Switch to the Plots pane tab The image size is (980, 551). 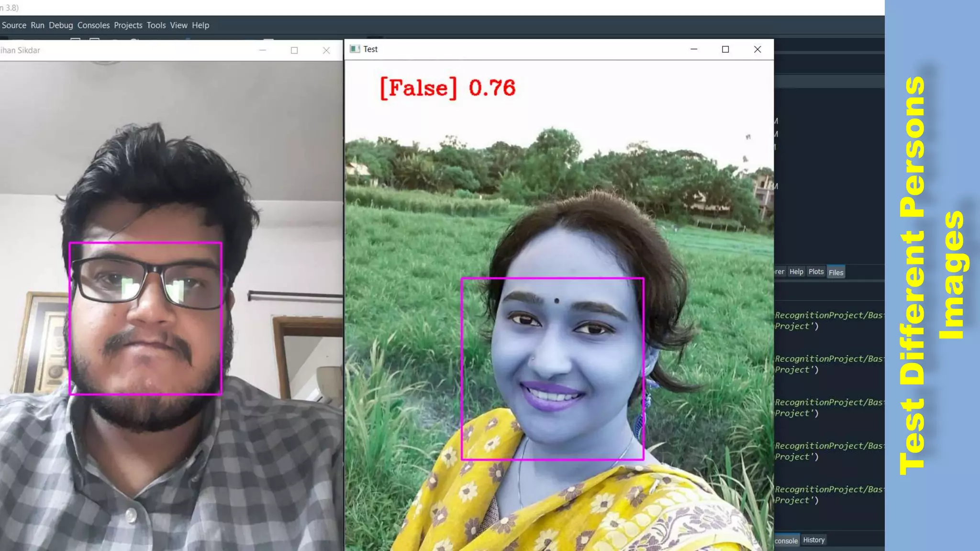click(x=816, y=272)
